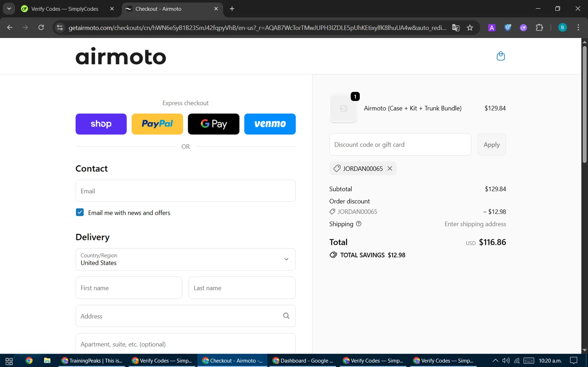Open the Windows Start button
Screen dimensions: 588x367
(9, 361)
